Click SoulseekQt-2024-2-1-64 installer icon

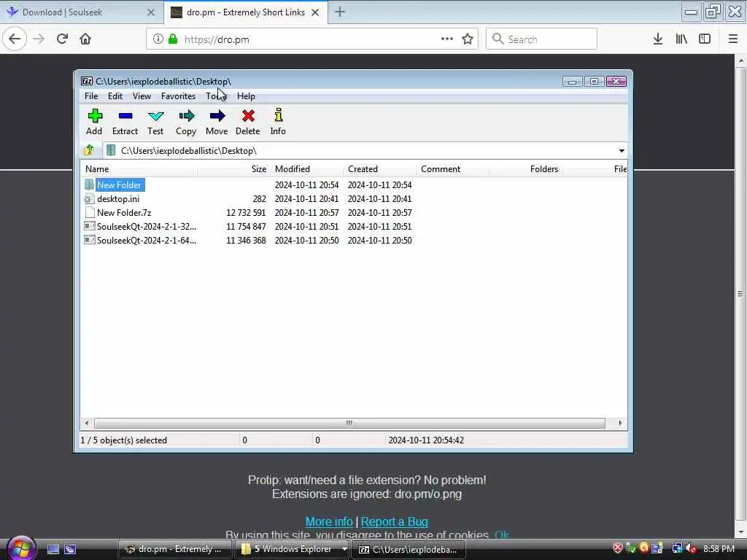tap(89, 240)
